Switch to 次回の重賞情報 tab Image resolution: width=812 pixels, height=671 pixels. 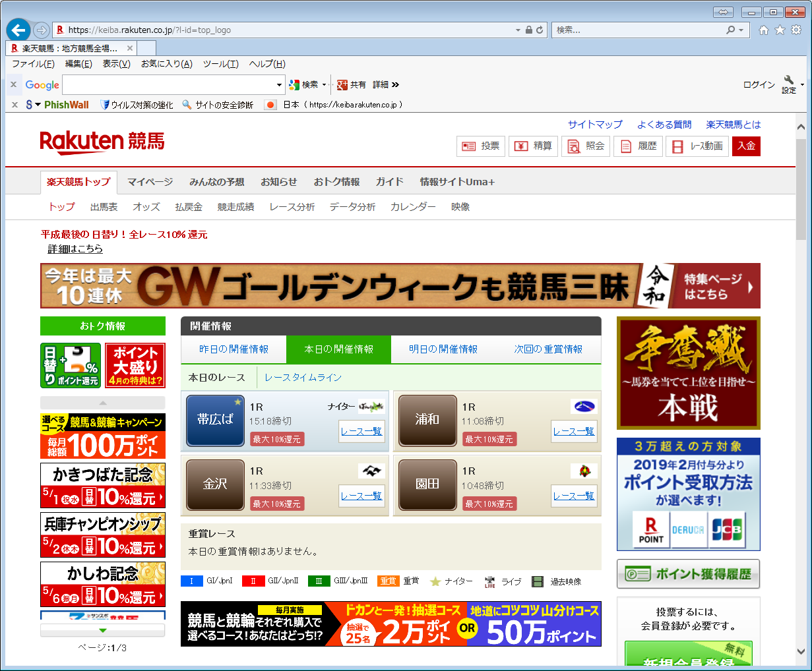tap(548, 349)
